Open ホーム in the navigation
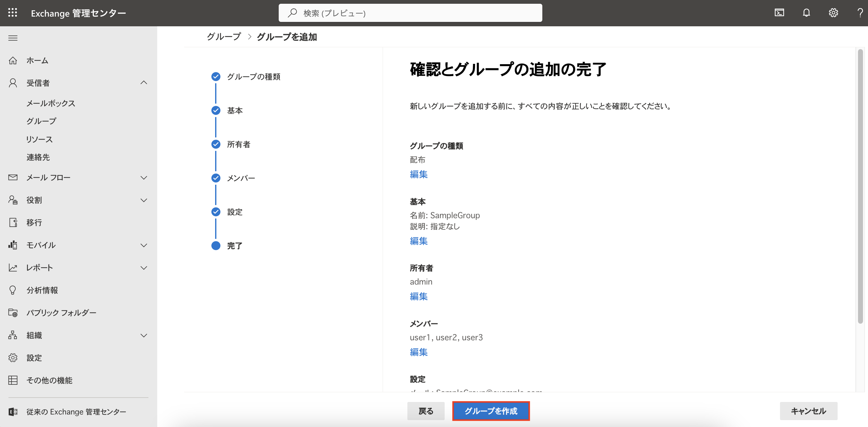 37,60
